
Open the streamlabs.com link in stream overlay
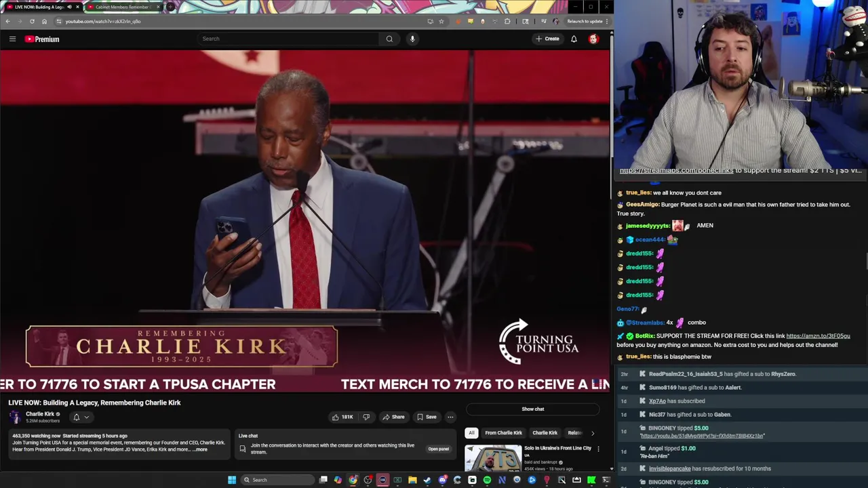click(x=676, y=170)
